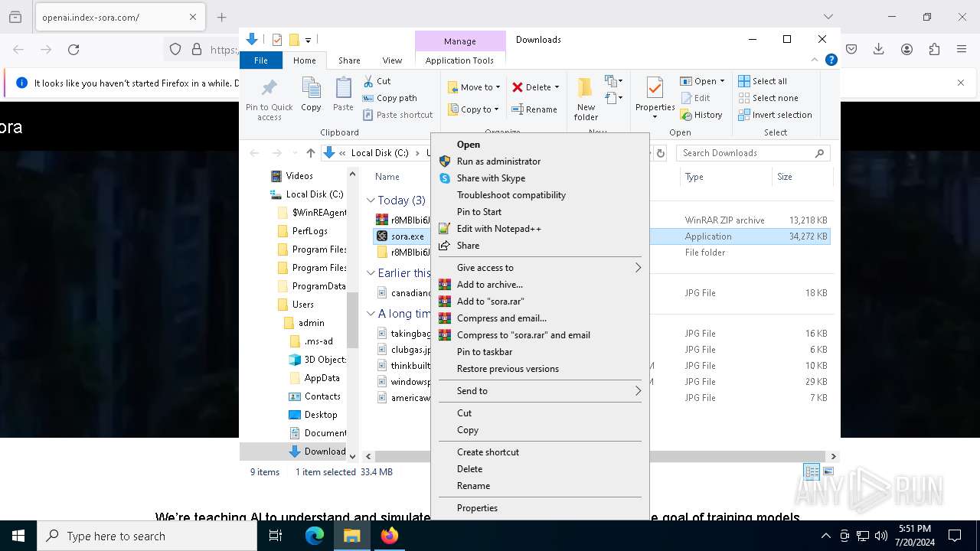
Task: Click Invert selection in ribbon
Action: (775, 115)
